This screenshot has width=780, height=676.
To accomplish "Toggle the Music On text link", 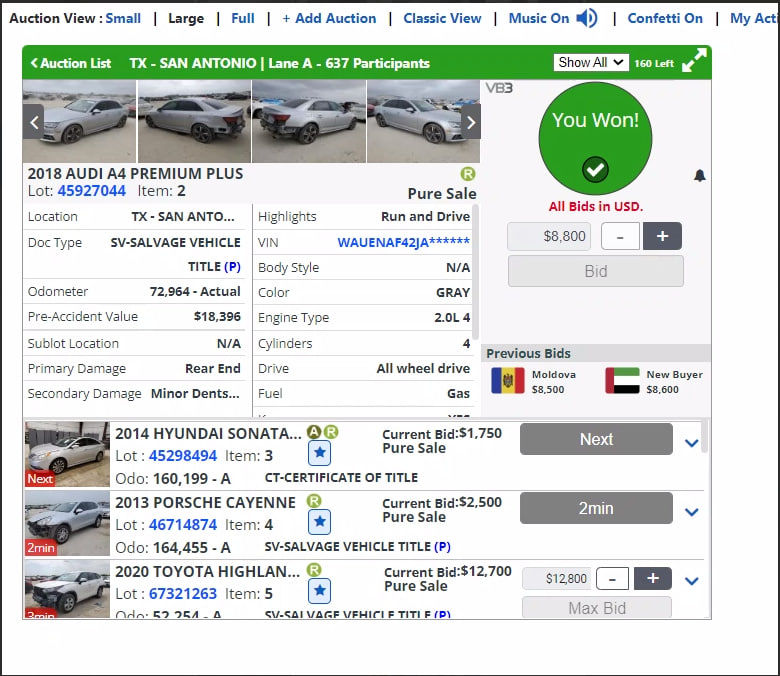I will point(539,18).
